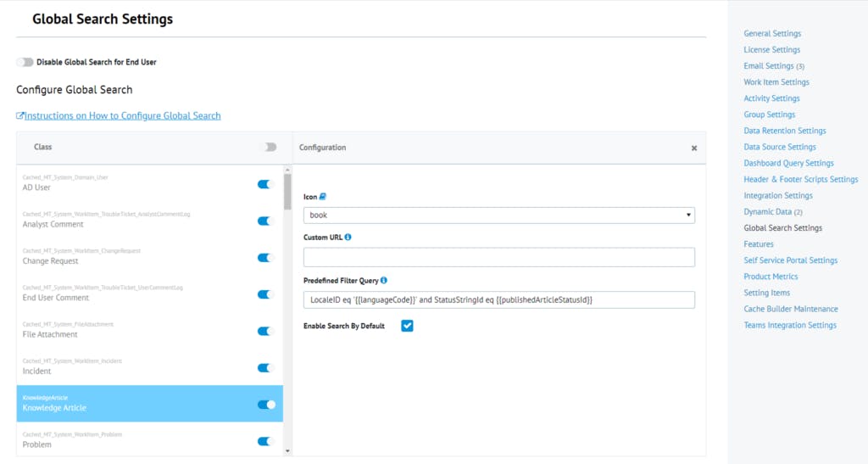The height and width of the screenshot is (464, 868).
Task: Click the Predefined Filter Query text field
Action: pos(498,300)
